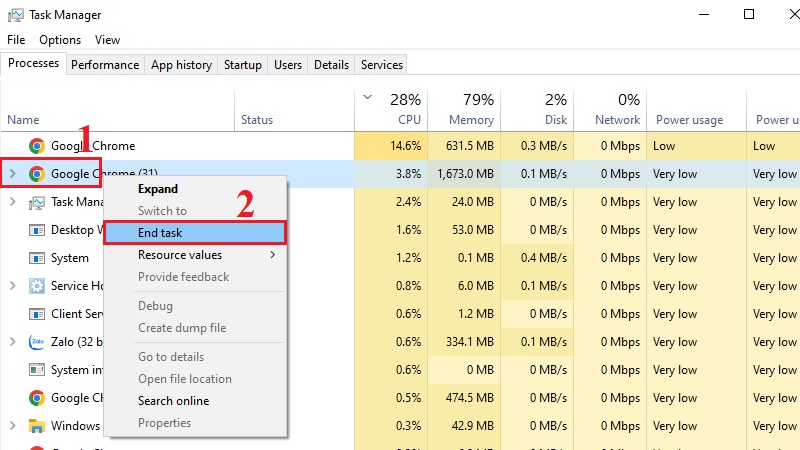The width and height of the screenshot is (800, 450).
Task: Expand the Google Chrome (31) process group
Action: pyautogui.click(x=13, y=174)
